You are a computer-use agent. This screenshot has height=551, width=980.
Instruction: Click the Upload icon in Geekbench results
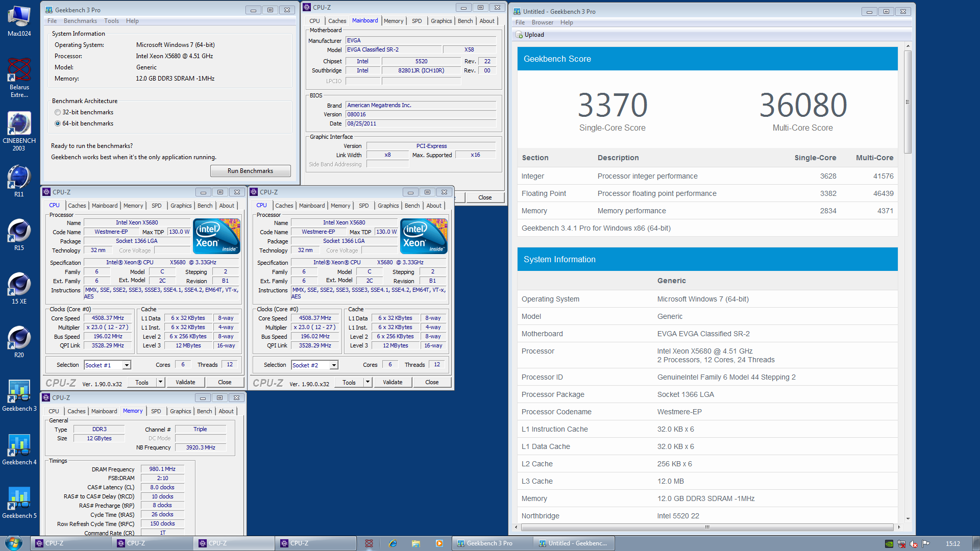tap(520, 35)
